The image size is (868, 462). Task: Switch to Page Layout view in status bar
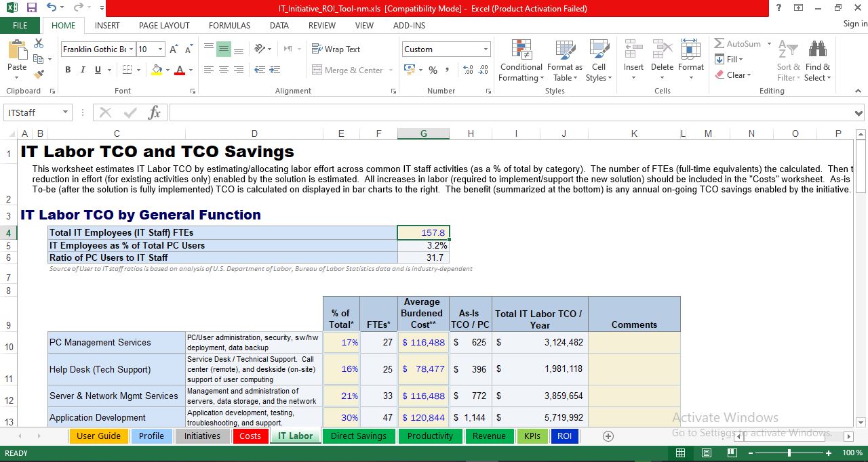[x=706, y=453]
